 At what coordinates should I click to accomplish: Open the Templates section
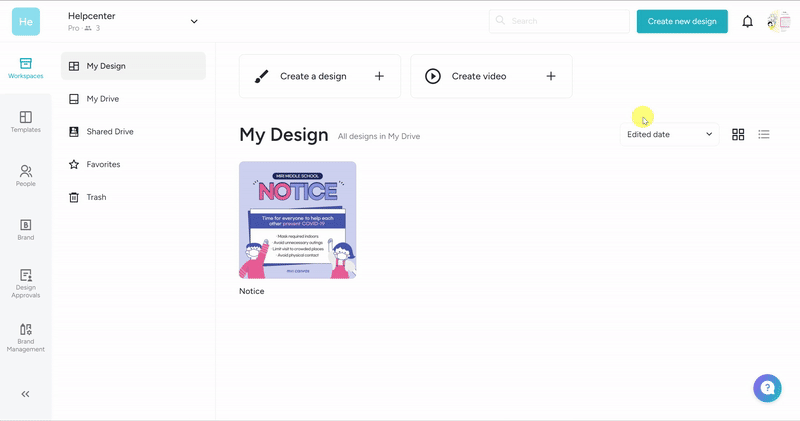pos(25,122)
